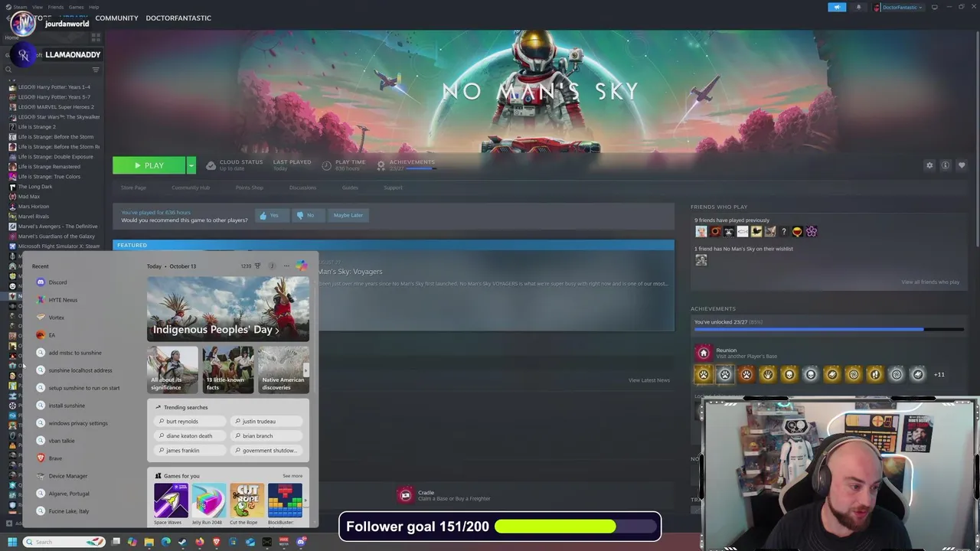Click the Cradle achievement icon
Screen dimensions: 980x551
[x=405, y=495]
